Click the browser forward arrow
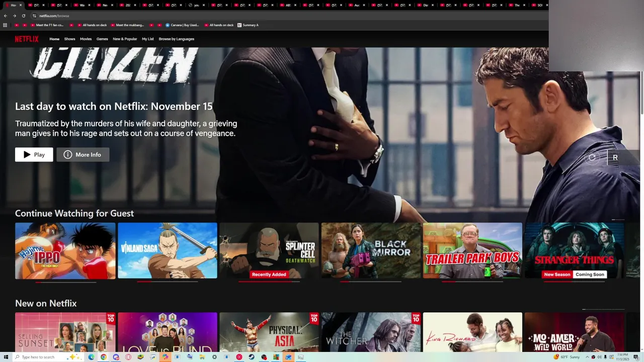This screenshot has width=644, height=362. pyautogui.click(x=14, y=16)
